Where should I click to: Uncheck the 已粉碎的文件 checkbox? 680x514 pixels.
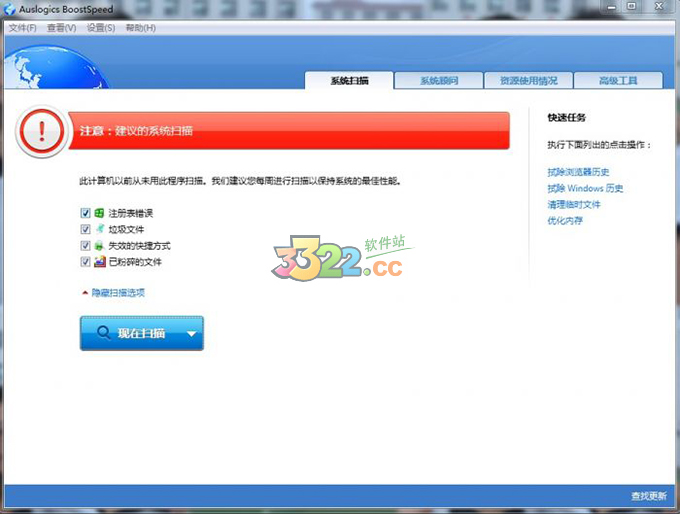pyautogui.click(x=85, y=262)
